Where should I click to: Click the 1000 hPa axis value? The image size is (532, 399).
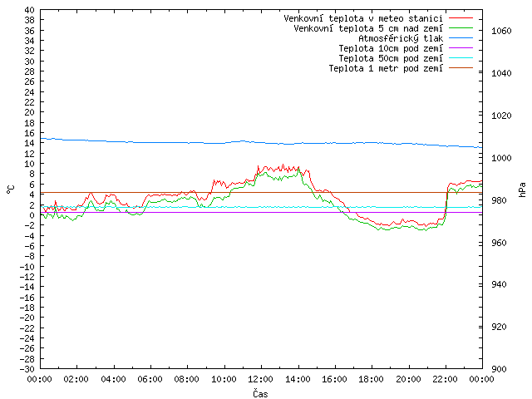pos(501,158)
